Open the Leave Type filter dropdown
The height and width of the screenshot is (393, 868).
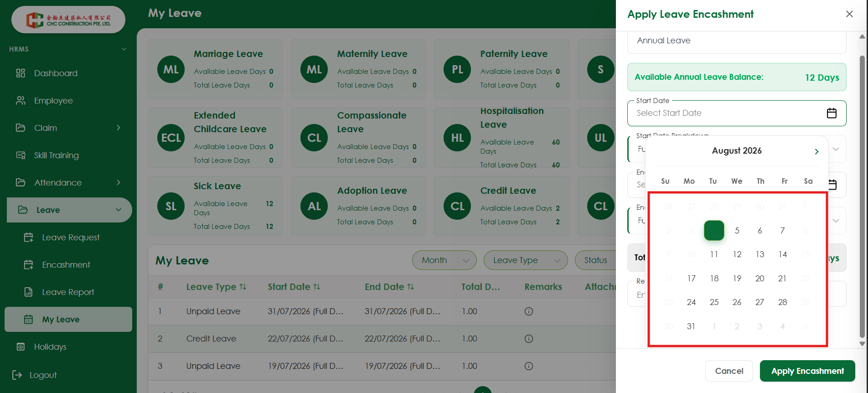(526, 260)
